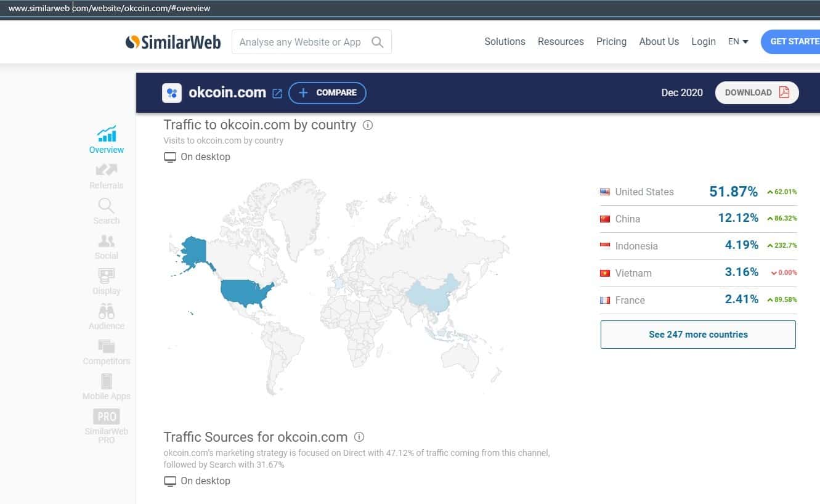The height and width of the screenshot is (504, 820).
Task: Open the Competitors sidebar section
Action: point(107,351)
